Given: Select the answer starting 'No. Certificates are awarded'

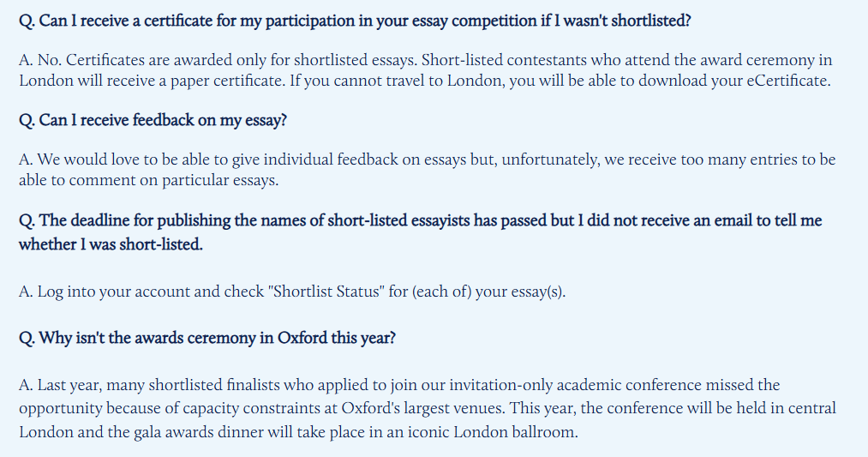Looking at the screenshot, I should pos(426,70).
